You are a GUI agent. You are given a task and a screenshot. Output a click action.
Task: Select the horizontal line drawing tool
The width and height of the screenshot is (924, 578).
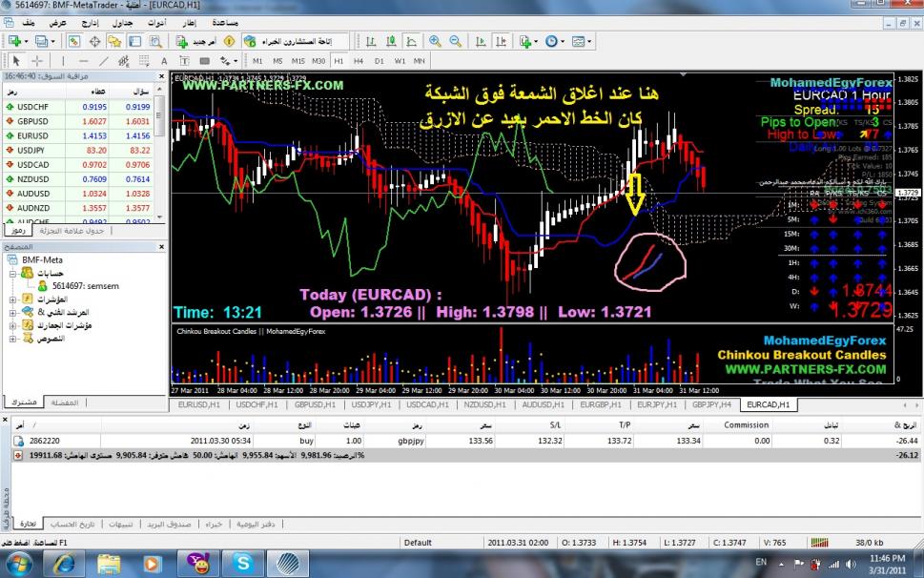81,60
